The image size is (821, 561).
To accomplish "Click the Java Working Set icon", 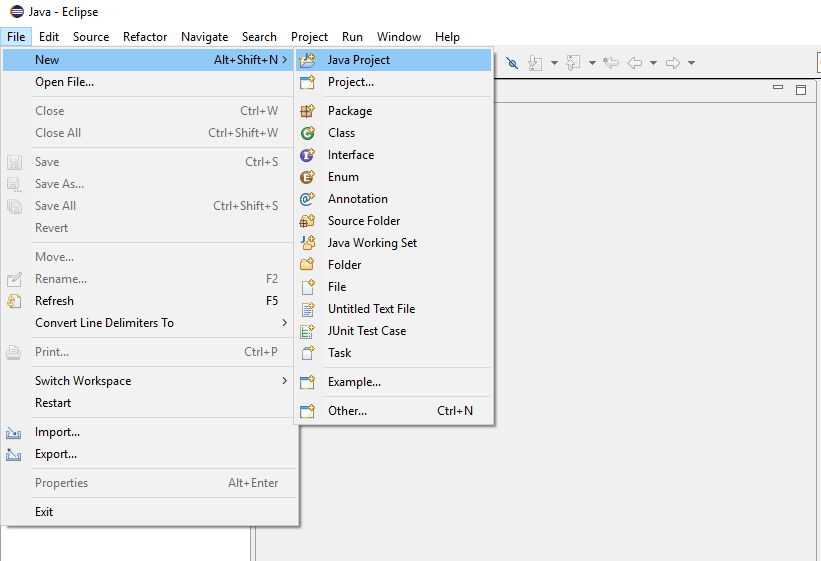I will 307,243.
